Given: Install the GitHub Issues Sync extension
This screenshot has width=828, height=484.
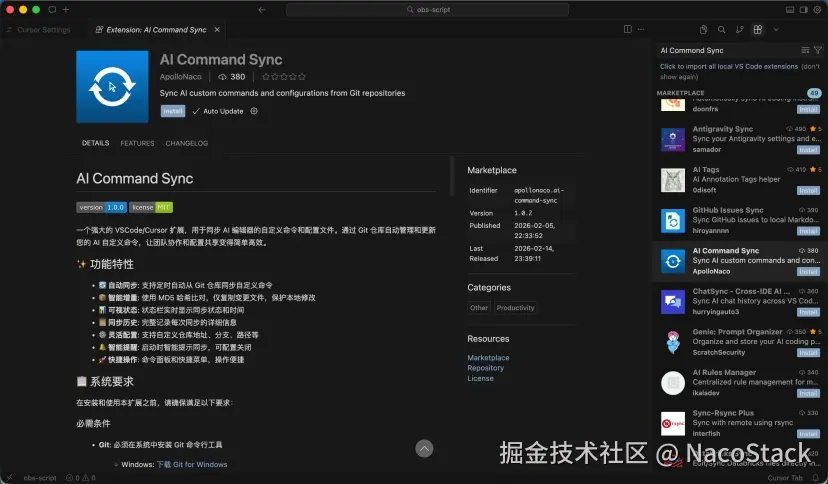Looking at the screenshot, I should pos(808,231).
